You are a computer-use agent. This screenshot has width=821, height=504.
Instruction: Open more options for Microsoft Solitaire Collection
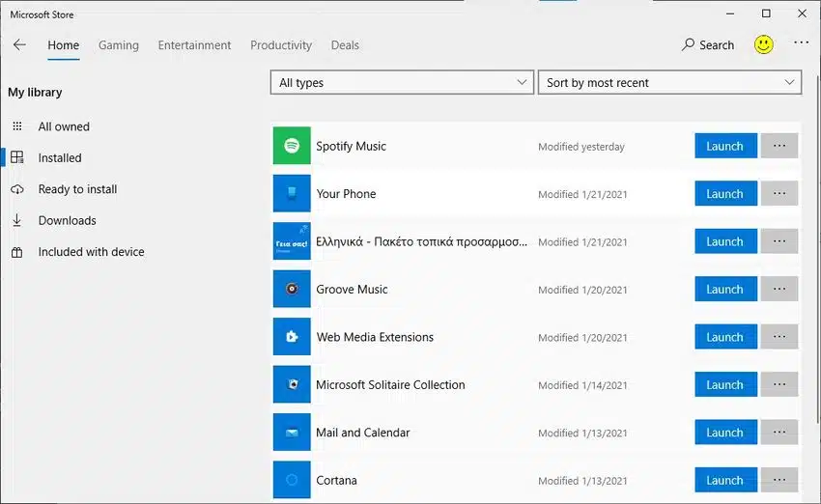pos(779,384)
